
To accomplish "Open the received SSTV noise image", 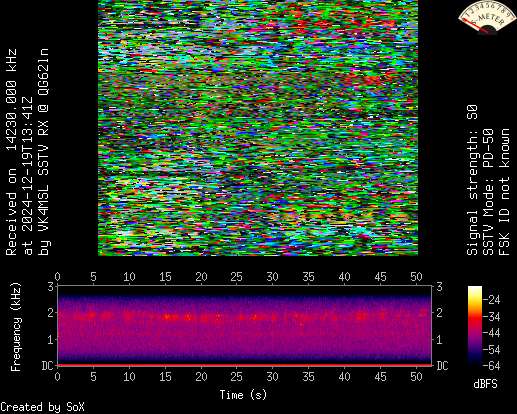I will tap(258, 128).
